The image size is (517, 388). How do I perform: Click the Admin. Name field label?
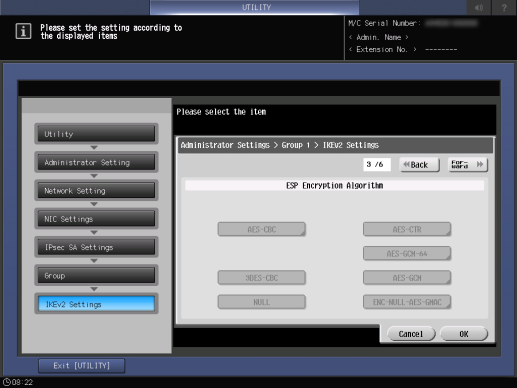[379, 37]
